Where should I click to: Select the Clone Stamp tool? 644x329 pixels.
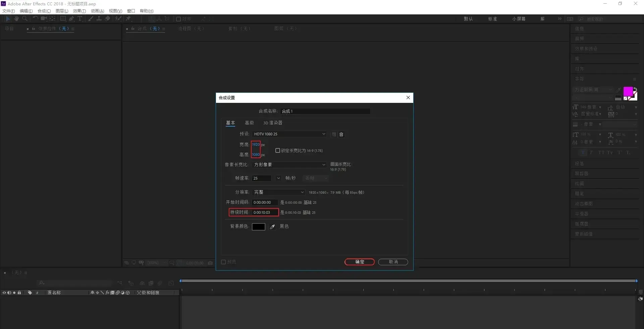click(99, 19)
